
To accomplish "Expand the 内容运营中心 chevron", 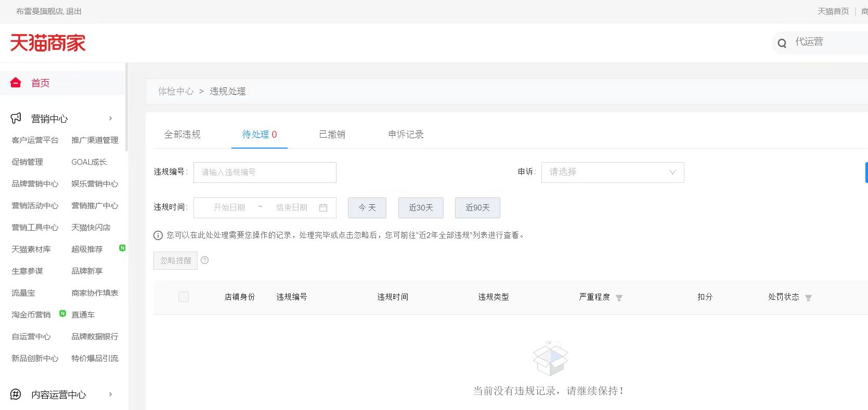I will coord(110,394).
